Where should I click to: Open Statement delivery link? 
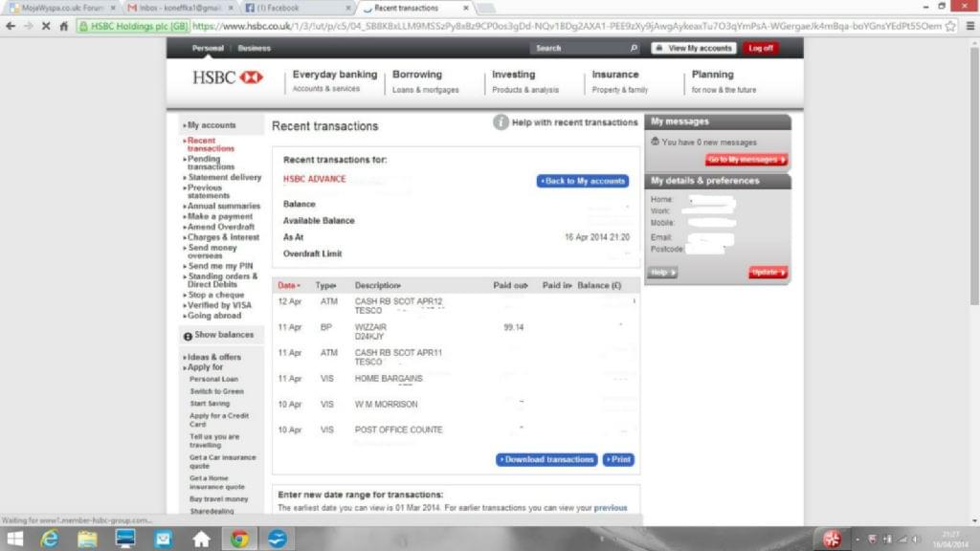coord(224,177)
